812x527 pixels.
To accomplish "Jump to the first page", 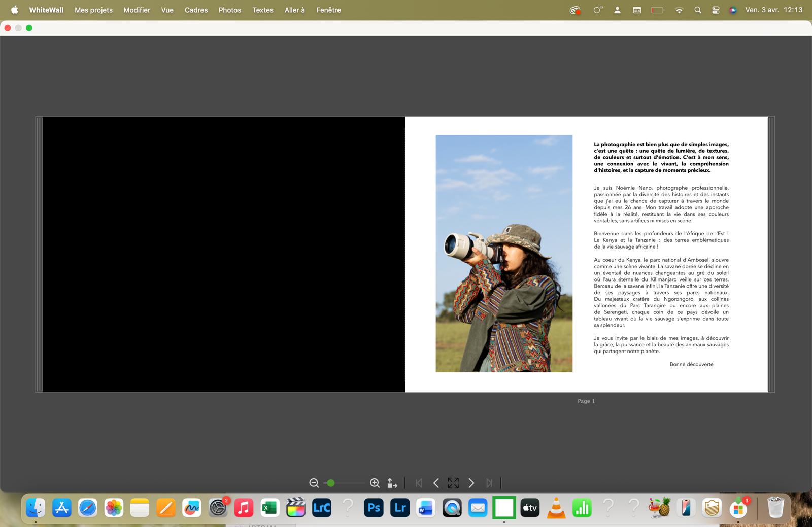I will [419, 483].
